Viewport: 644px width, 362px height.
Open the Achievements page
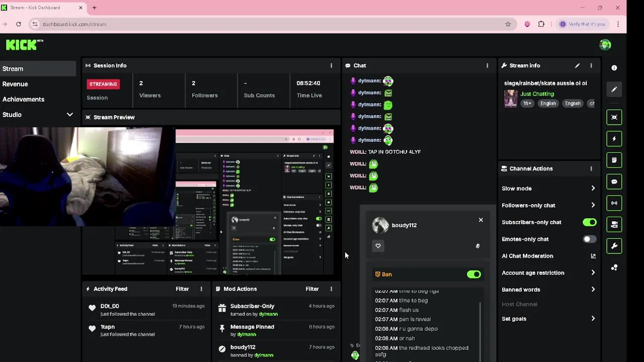coord(23,99)
